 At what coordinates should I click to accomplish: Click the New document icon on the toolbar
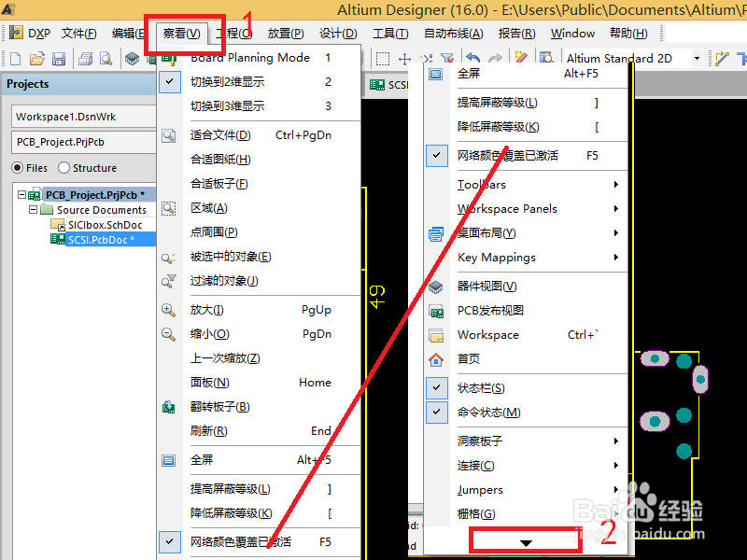[13, 58]
